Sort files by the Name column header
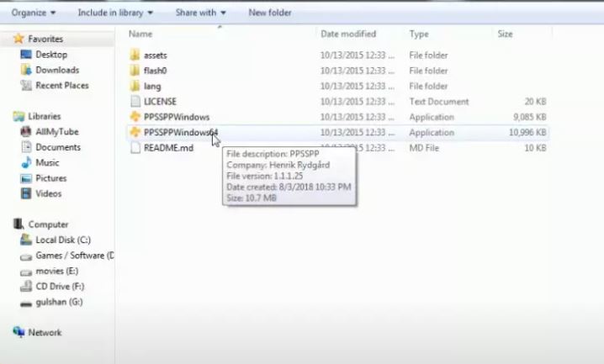The image size is (604, 364). coord(140,34)
